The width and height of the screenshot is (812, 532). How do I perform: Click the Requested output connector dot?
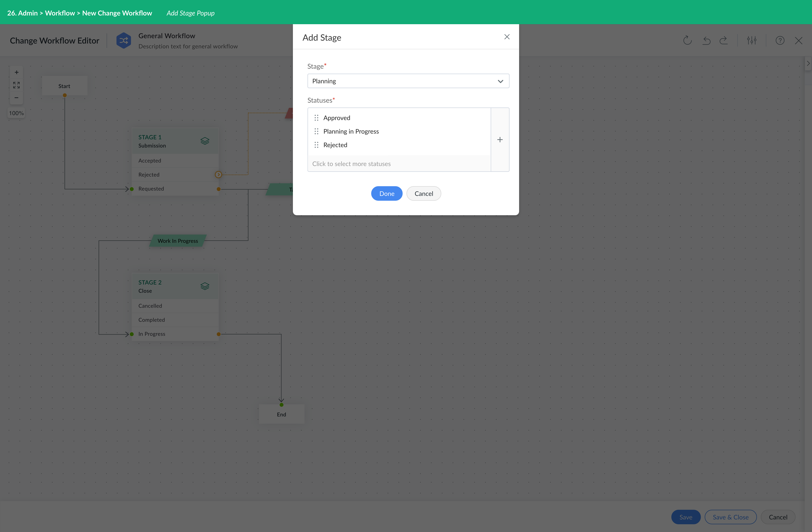tap(219, 189)
